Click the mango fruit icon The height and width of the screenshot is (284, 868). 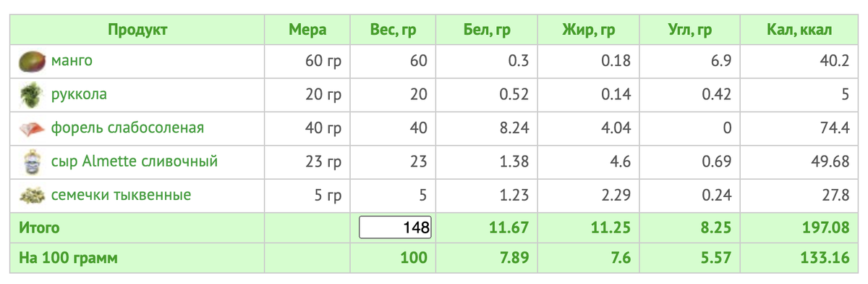(31, 61)
